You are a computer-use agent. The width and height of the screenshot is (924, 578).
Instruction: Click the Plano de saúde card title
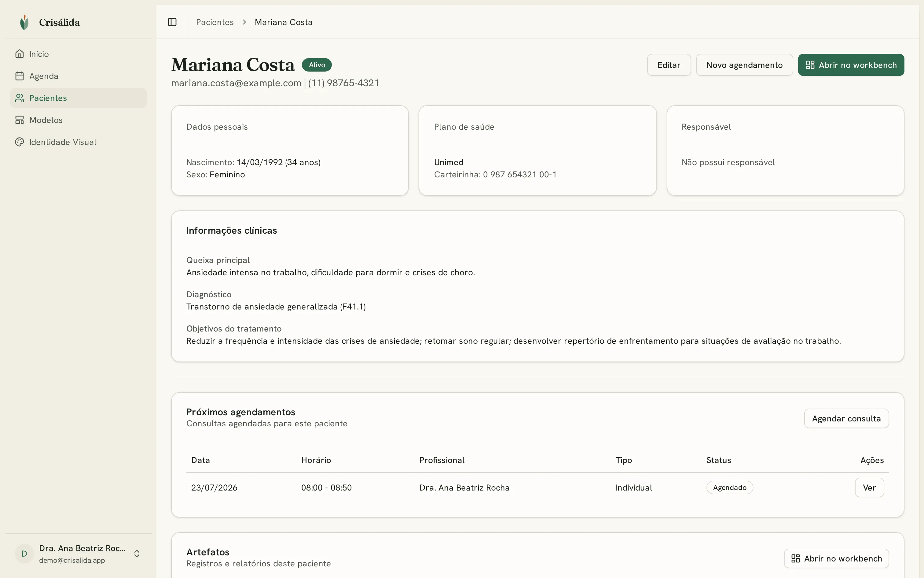[464, 127]
